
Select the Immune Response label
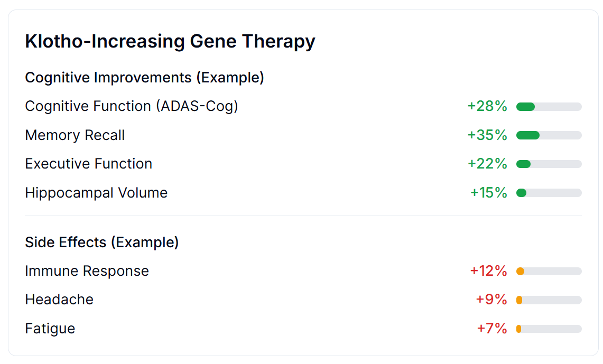tap(87, 271)
